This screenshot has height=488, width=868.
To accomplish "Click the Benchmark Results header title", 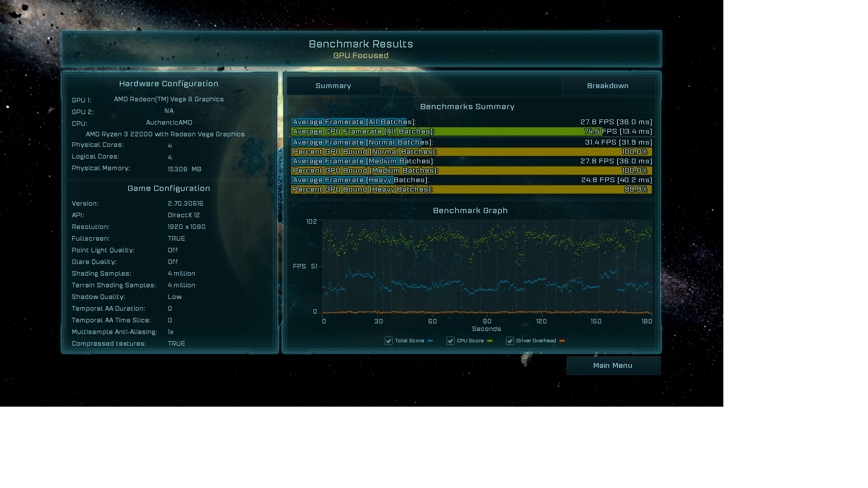I will point(361,44).
